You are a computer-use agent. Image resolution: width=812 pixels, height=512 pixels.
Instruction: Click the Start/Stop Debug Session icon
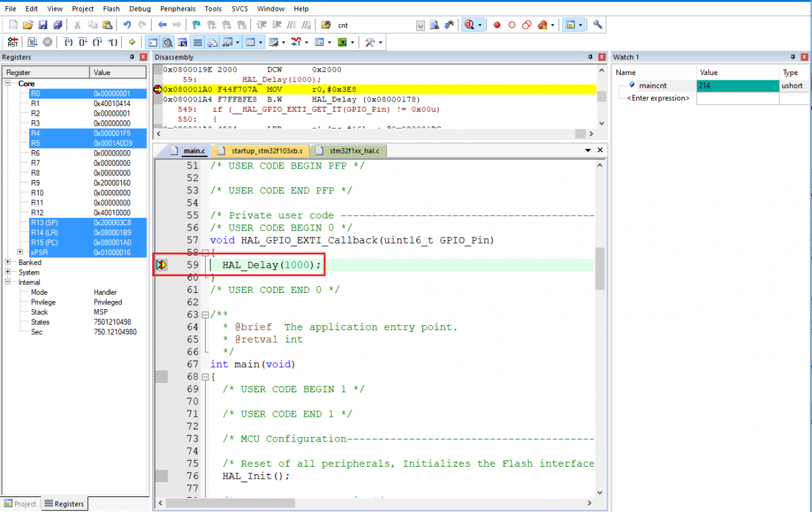tap(469, 25)
